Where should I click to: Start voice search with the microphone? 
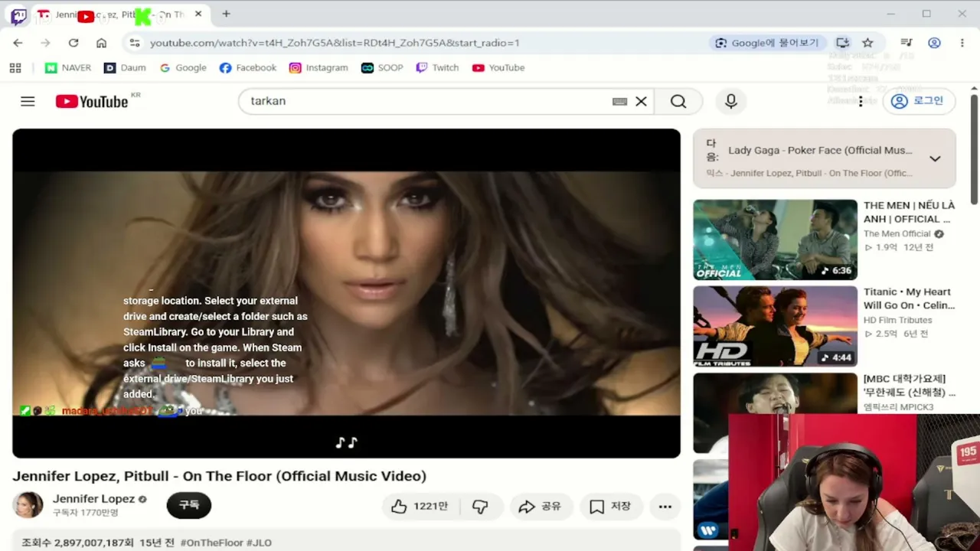point(731,101)
